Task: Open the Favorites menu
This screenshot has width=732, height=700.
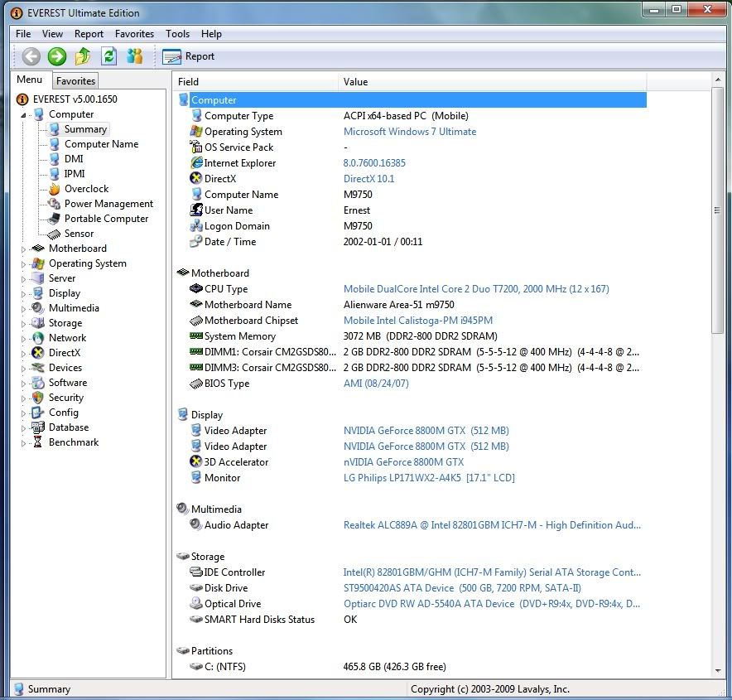Action: (134, 34)
